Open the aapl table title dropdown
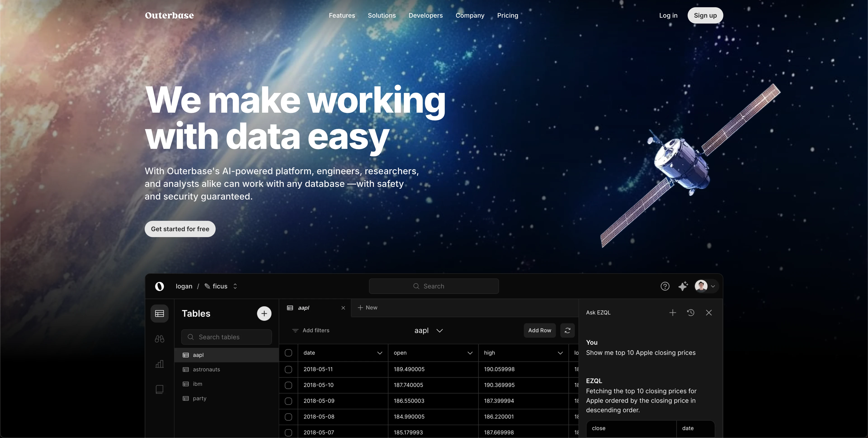Image resolution: width=868 pixels, height=438 pixels. [439, 331]
